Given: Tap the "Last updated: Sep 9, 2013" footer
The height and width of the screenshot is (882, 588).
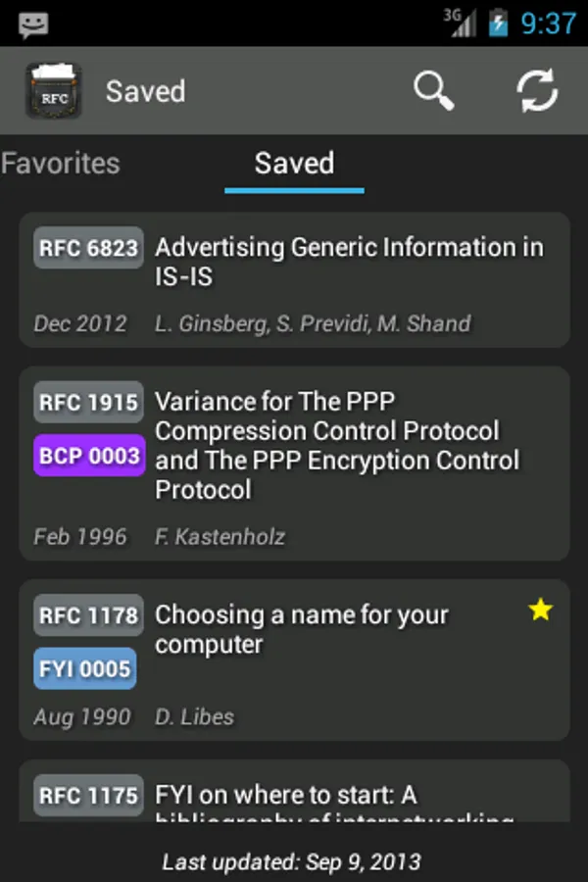Looking at the screenshot, I should point(292,862).
